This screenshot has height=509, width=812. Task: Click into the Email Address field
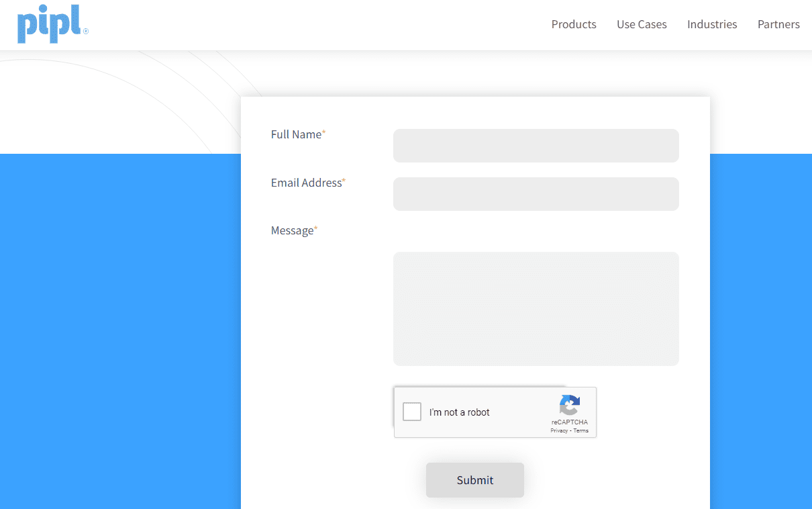point(536,194)
